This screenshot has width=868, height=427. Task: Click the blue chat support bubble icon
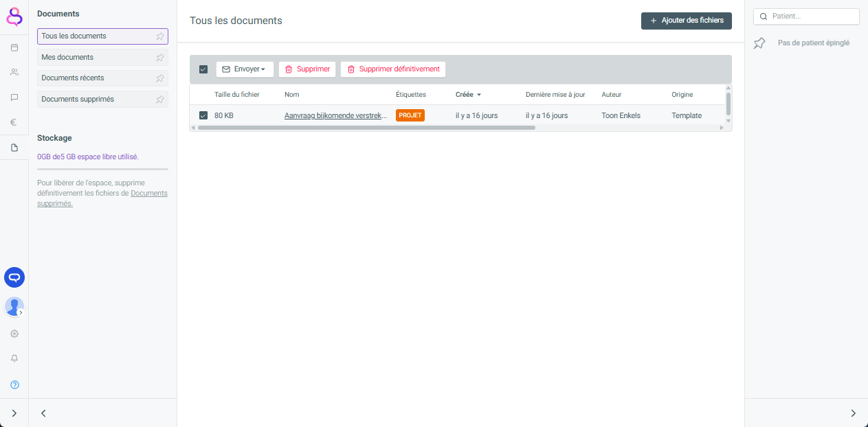click(x=14, y=277)
